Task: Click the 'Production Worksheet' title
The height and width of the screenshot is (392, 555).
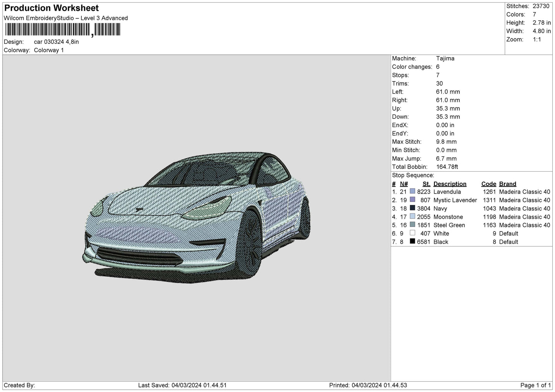Action: [51, 8]
